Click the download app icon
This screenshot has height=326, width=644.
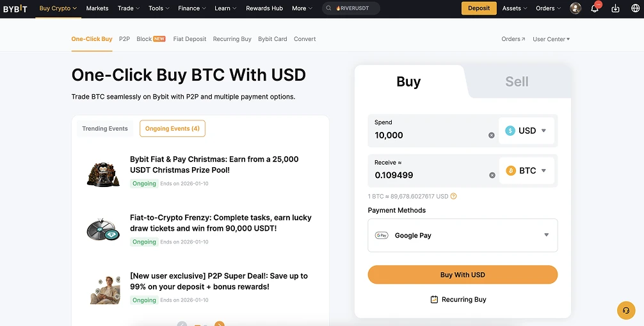tap(615, 8)
